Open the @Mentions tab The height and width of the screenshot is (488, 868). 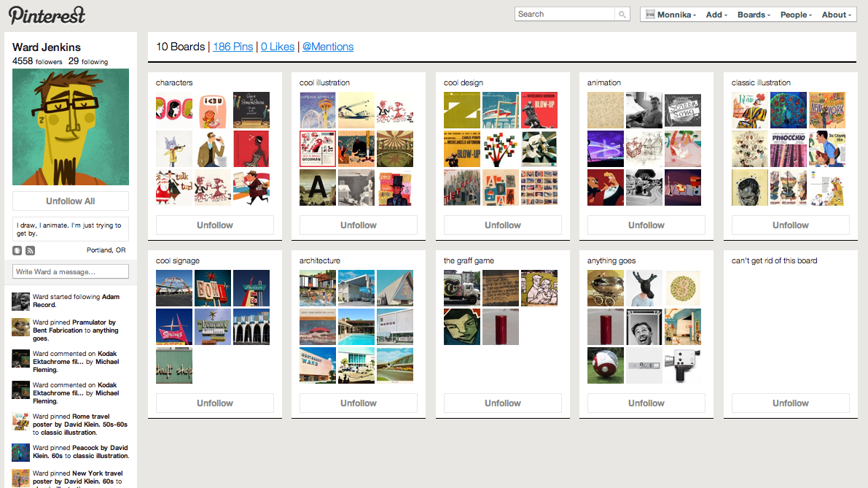coord(328,47)
